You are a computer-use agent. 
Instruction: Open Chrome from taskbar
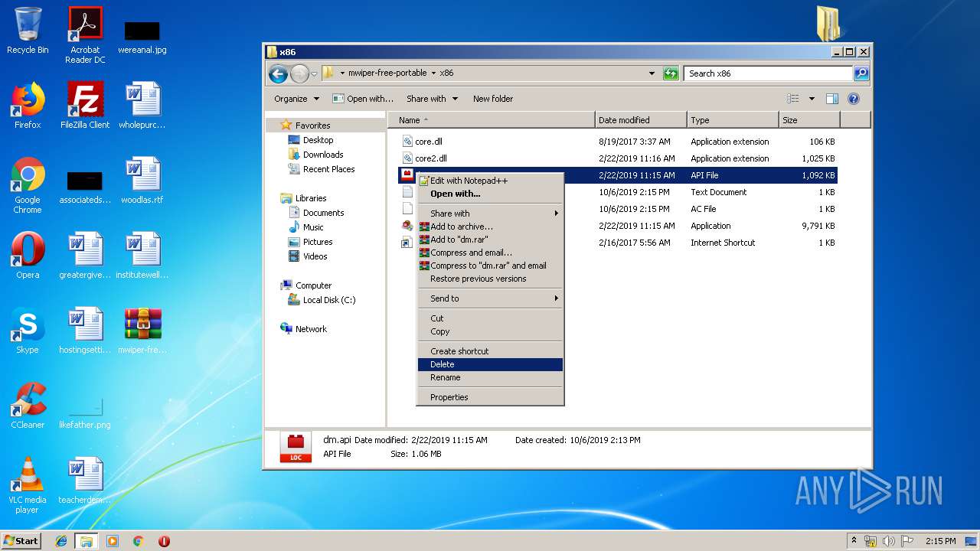(x=138, y=541)
